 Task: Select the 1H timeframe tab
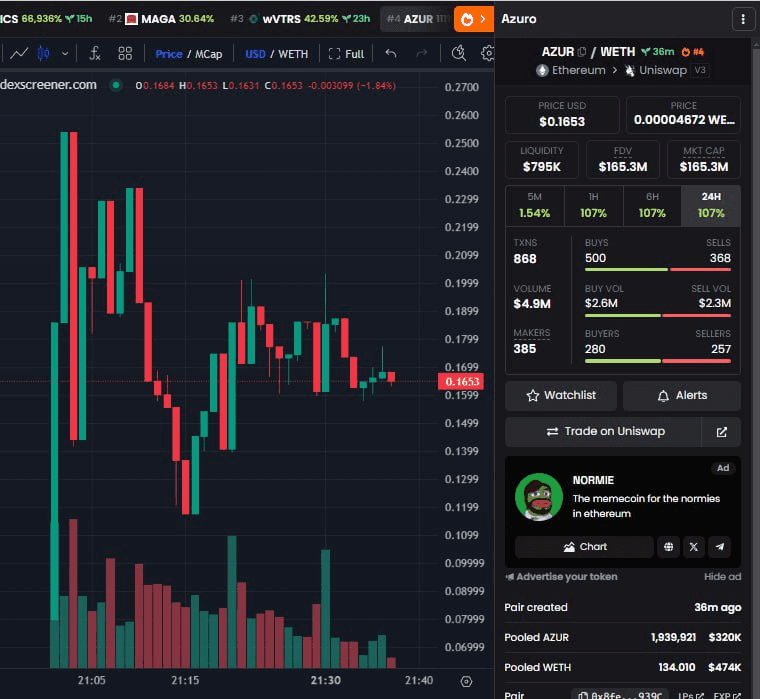click(593, 206)
